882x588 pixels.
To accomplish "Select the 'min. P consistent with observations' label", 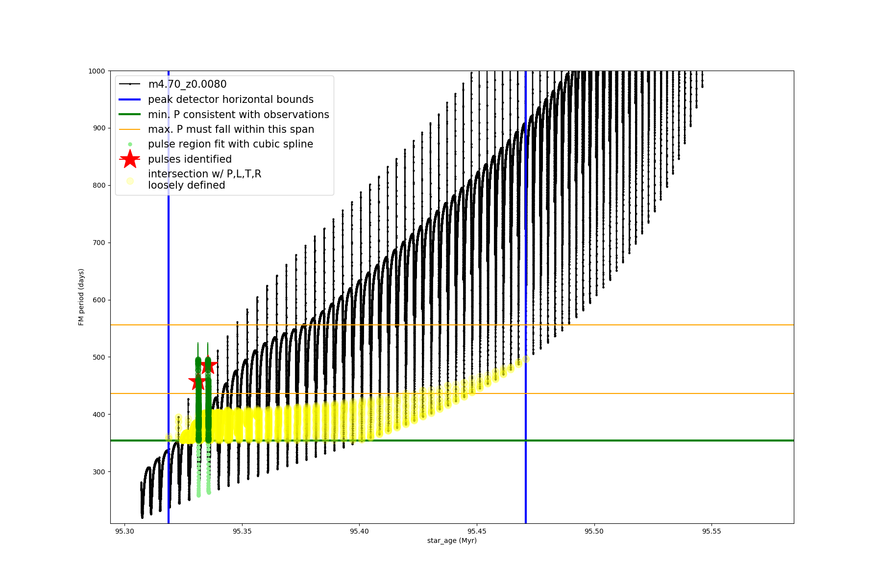I will pyautogui.click(x=239, y=115).
